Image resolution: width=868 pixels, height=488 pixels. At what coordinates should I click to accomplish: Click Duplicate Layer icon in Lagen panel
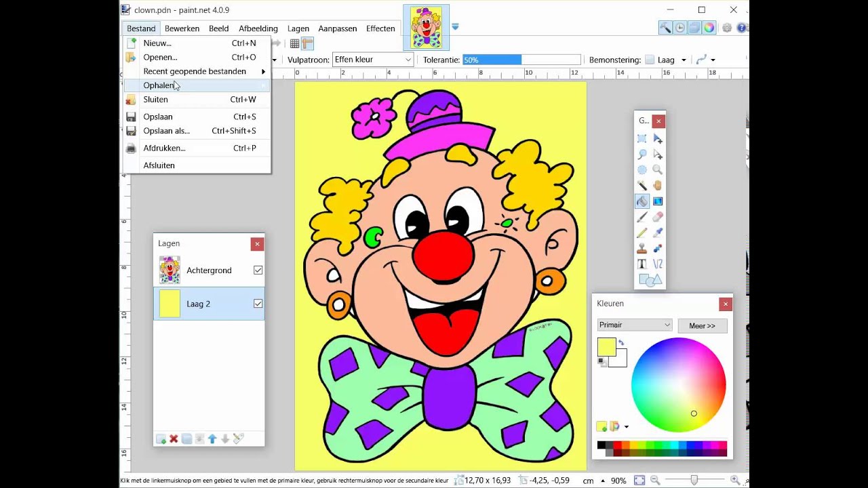point(186,439)
